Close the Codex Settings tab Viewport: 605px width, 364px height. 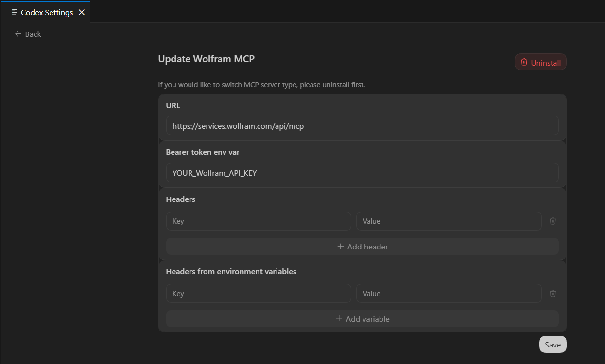(x=81, y=12)
